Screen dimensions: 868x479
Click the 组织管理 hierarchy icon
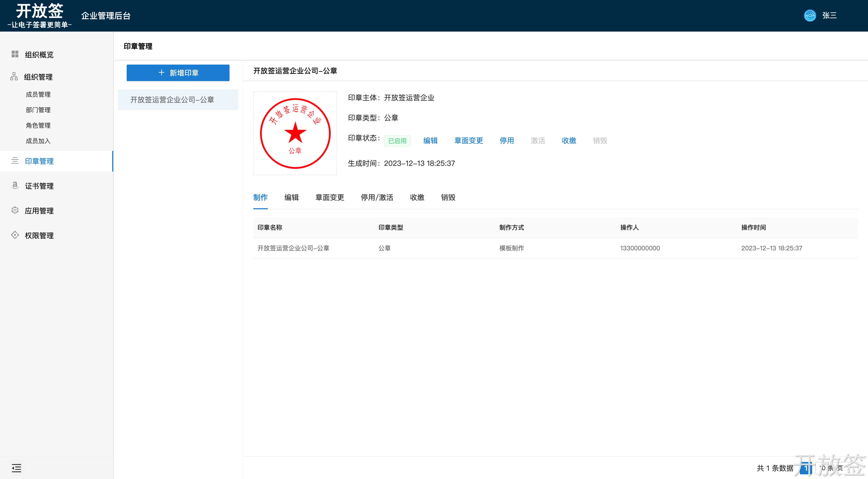pyautogui.click(x=14, y=76)
